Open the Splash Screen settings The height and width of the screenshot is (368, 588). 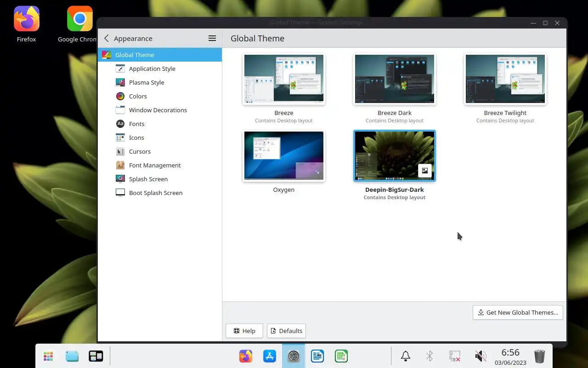[x=160, y=179]
